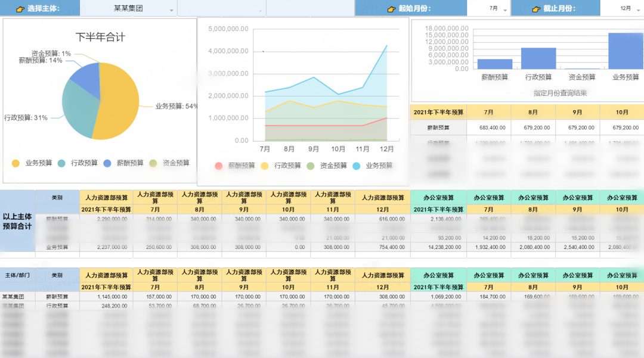644x358 pixels.
Task: Select the 14,238,200.00 office budget cell
Action: tap(438, 247)
